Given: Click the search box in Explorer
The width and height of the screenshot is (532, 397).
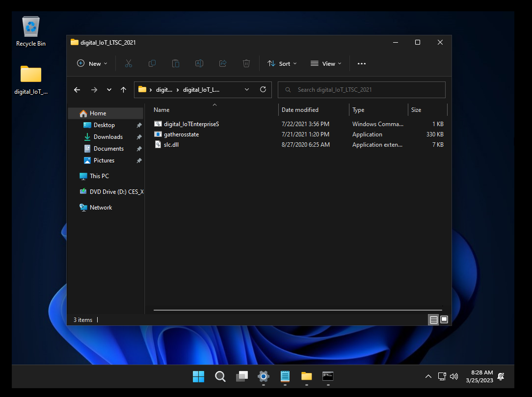Looking at the screenshot, I should click(x=362, y=90).
